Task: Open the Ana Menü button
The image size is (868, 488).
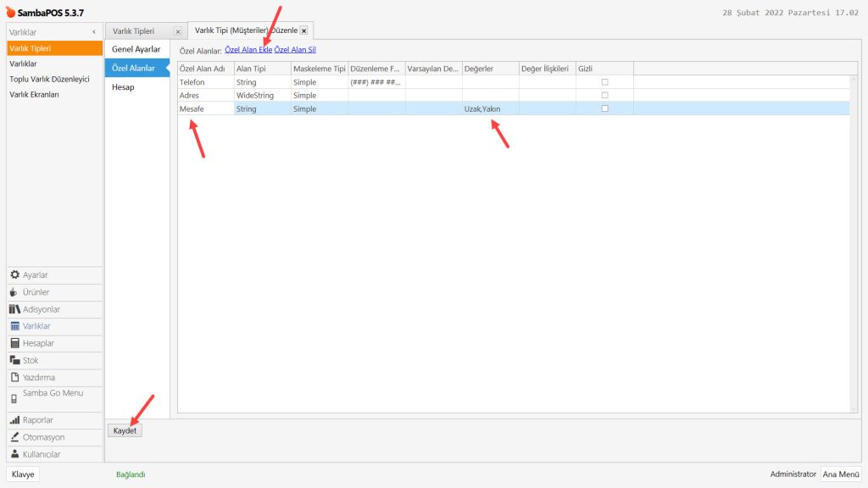Action: click(841, 474)
